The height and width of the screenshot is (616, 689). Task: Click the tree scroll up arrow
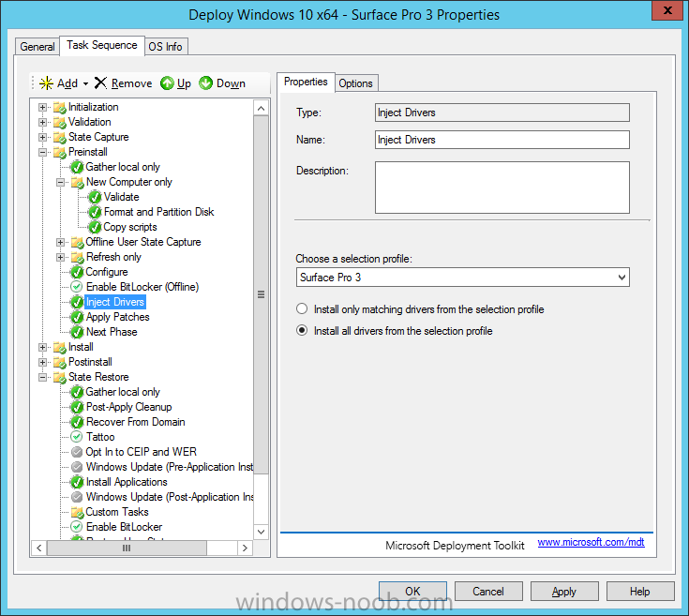click(x=261, y=108)
